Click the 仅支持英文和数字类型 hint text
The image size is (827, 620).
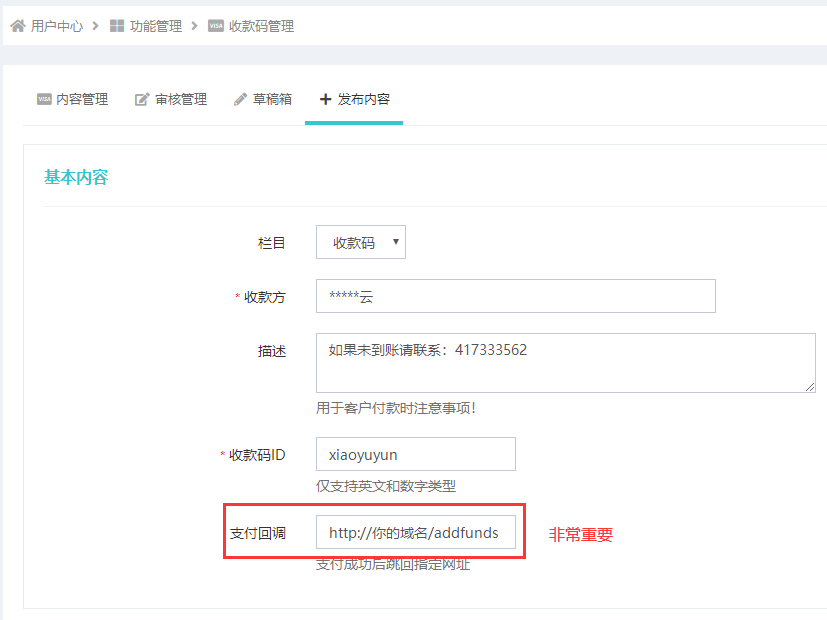tap(386, 486)
